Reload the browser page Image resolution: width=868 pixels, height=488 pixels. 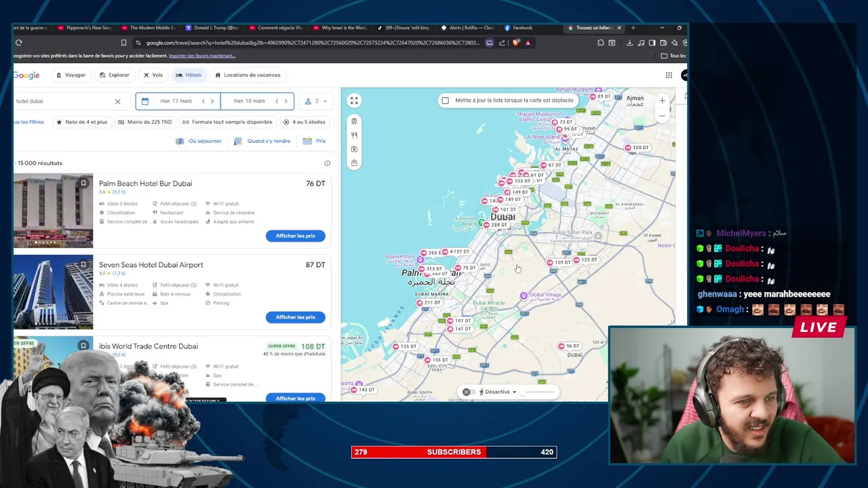pyautogui.click(x=19, y=43)
